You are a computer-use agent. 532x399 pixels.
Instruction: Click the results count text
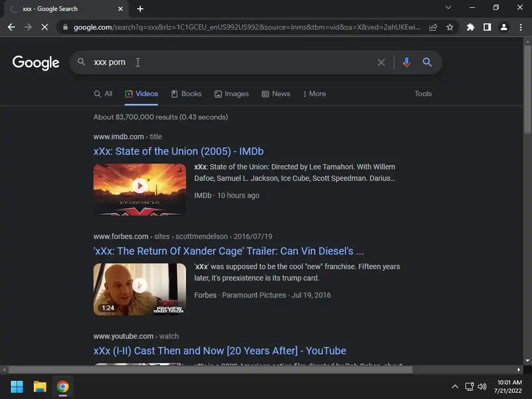pos(161,117)
